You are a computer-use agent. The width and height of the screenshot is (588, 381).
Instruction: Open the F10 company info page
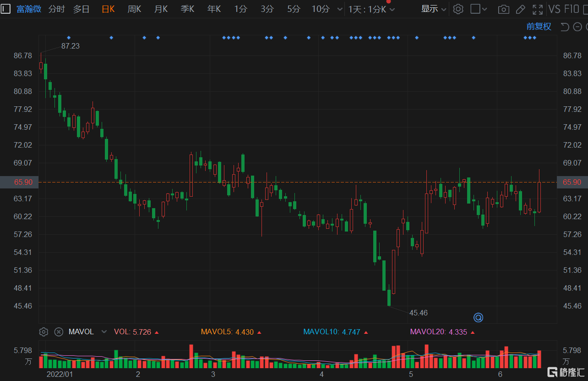573,9
